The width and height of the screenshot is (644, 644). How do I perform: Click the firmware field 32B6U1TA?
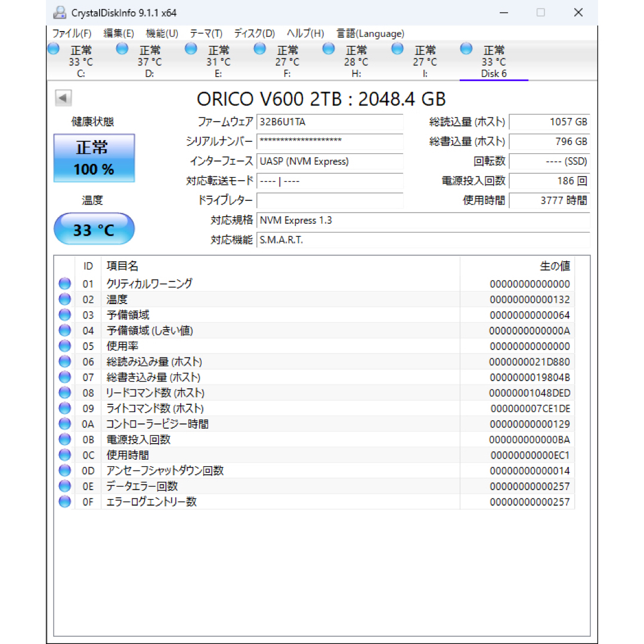330,122
